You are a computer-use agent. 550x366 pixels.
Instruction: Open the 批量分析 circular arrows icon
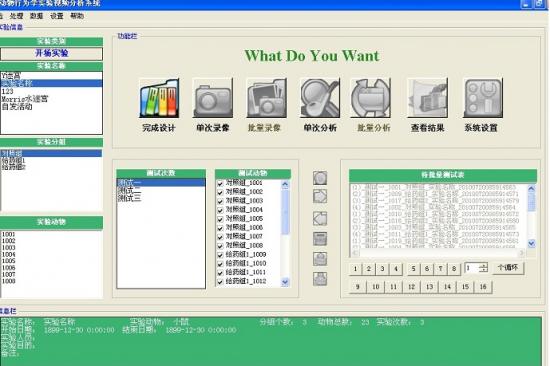click(x=371, y=98)
